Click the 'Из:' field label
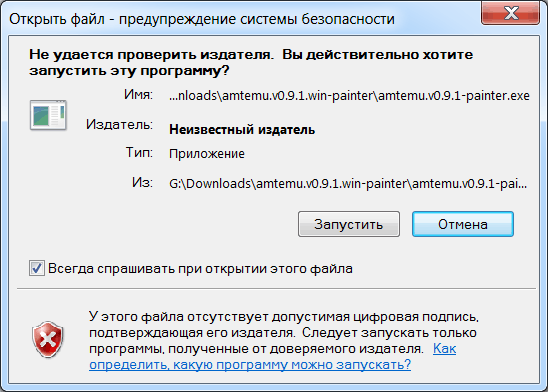Image resolution: width=548 pixels, height=392 pixels. (x=142, y=182)
